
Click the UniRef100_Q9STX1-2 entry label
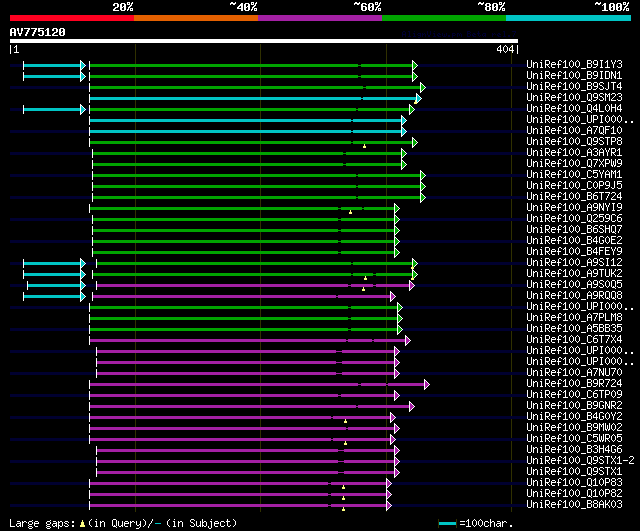(x=580, y=460)
